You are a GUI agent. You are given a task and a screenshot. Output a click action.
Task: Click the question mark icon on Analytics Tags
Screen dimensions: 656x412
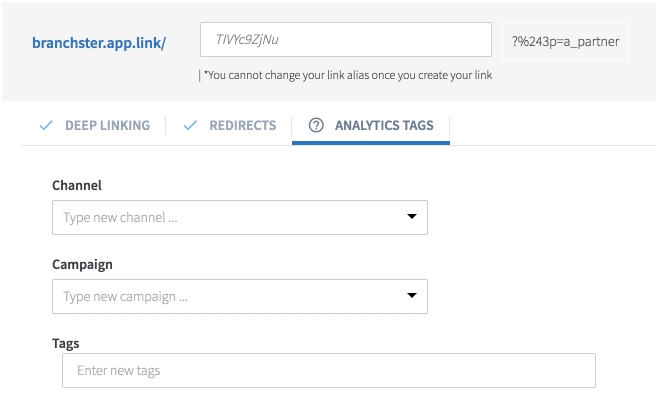coord(316,126)
